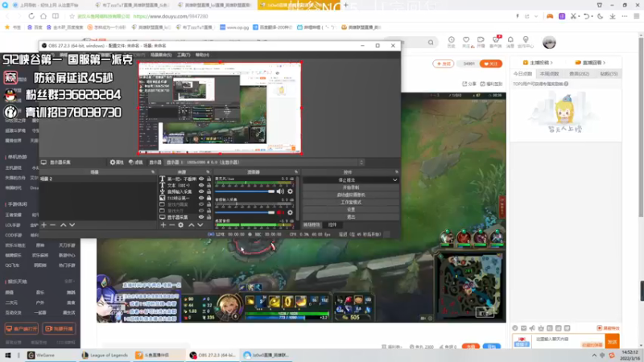Open the stop streaming dropdown arrow in controls

[x=394, y=179]
